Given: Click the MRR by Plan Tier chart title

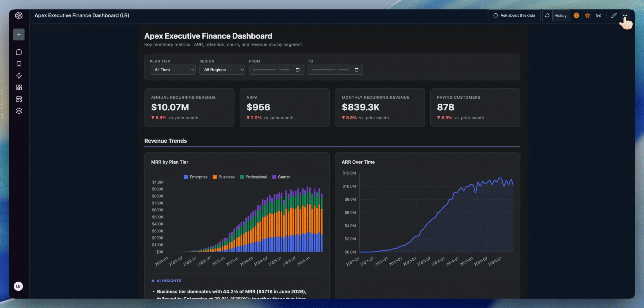Looking at the screenshot, I should (170, 162).
